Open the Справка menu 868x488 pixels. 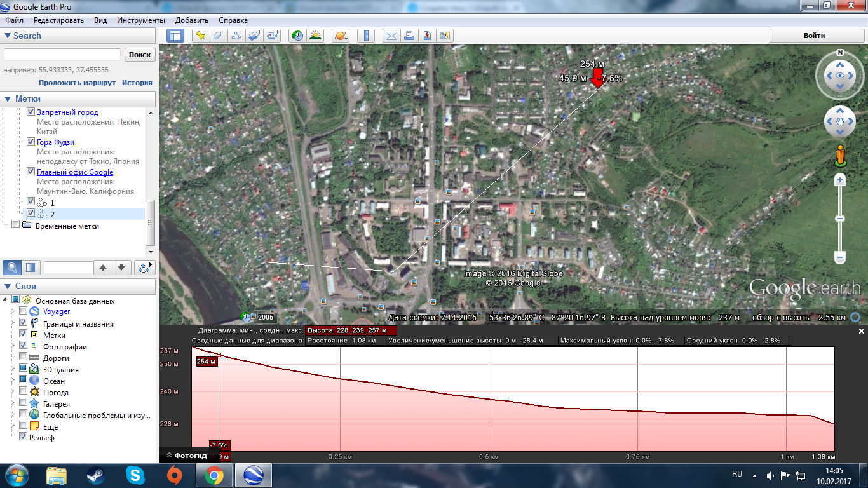[233, 20]
